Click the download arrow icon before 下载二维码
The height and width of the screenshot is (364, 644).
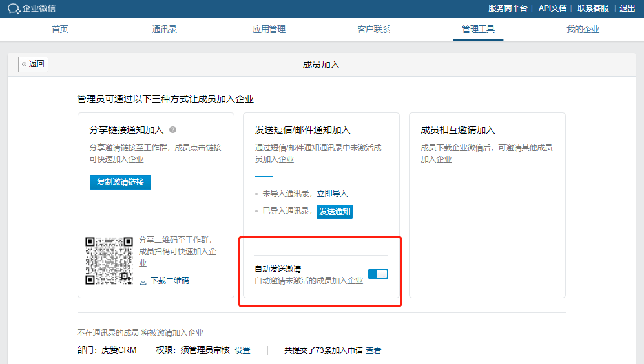coord(143,281)
